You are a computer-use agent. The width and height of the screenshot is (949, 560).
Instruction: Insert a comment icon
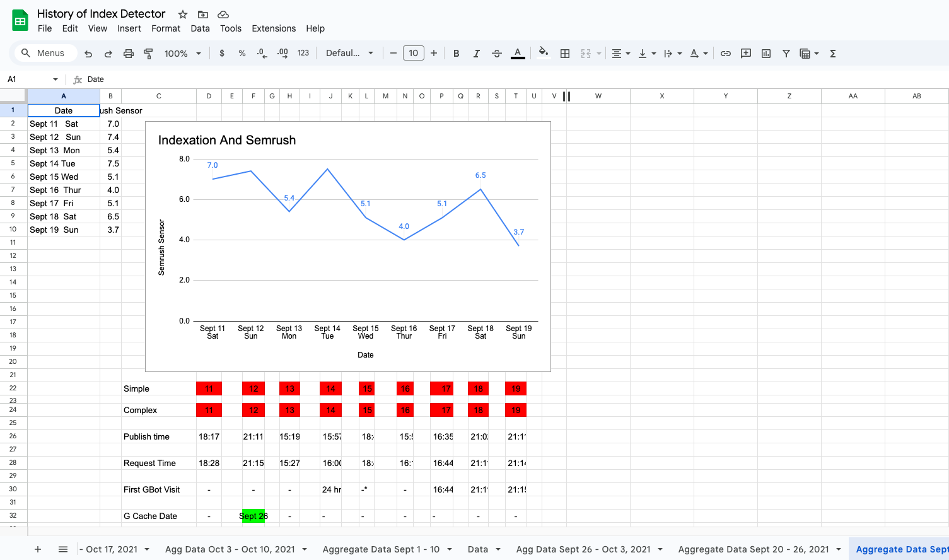coord(746,54)
